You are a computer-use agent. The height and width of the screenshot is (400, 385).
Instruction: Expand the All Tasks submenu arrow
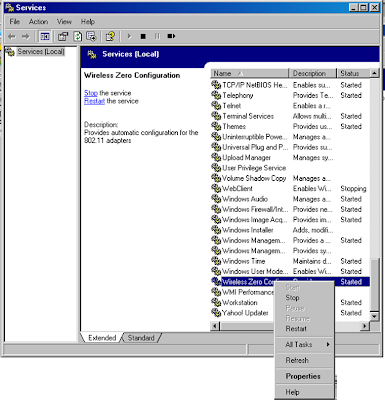pos(328,344)
